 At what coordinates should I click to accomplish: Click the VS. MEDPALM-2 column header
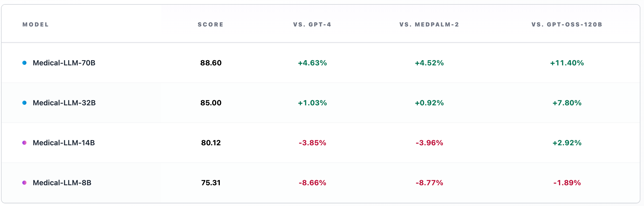pyautogui.click(x=429, y=25)
